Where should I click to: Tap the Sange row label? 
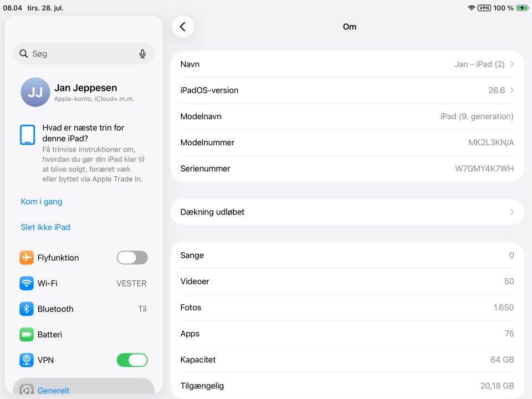click(192, 255)
